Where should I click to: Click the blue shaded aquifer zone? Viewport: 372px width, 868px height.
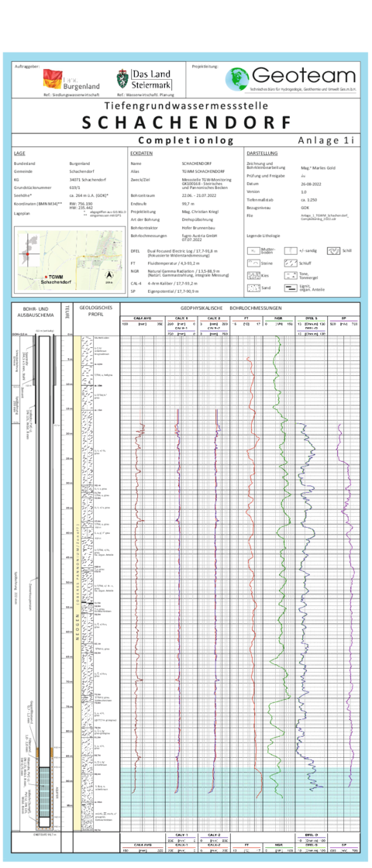click(239, 791)
